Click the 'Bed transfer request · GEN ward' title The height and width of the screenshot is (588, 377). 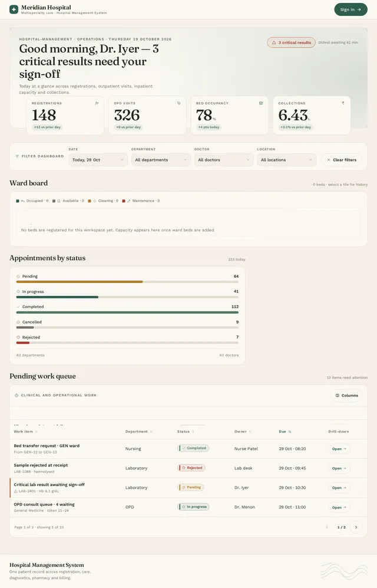(x=47, y=446)
